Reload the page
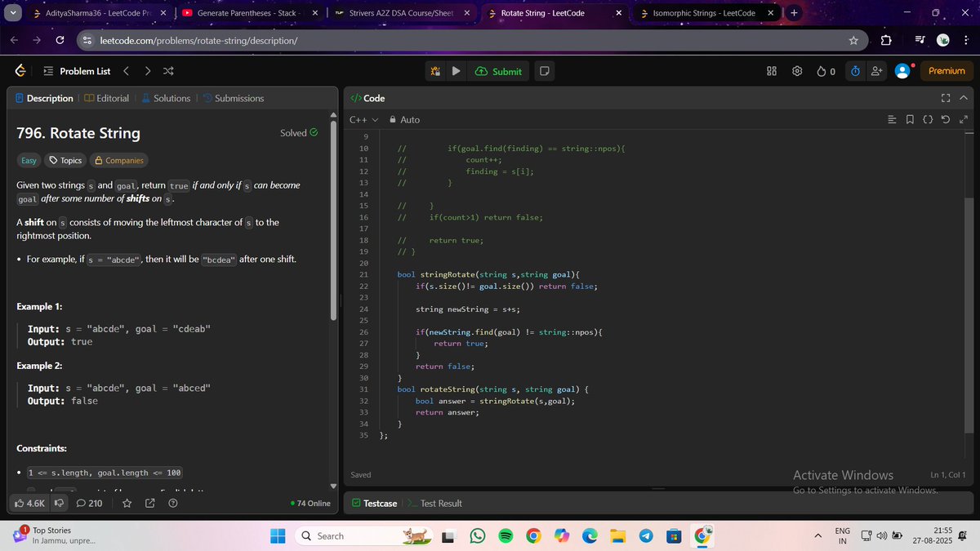 tap(60, 40)
